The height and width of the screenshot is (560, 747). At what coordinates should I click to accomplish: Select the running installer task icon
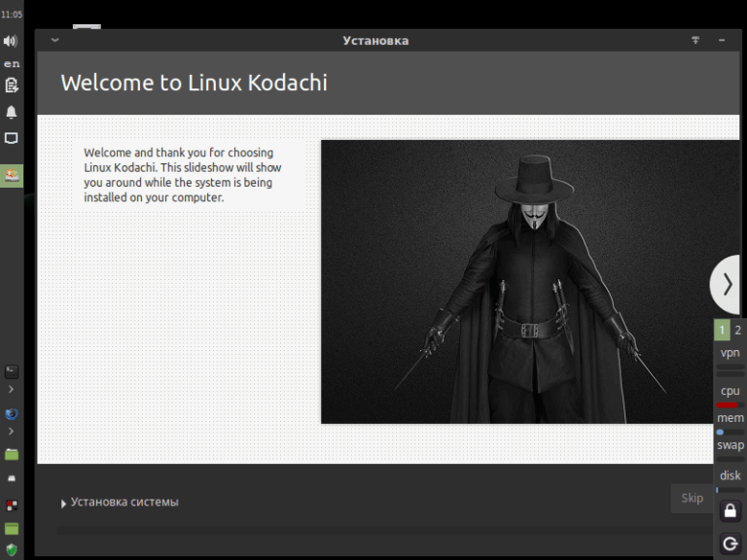tap(12, 176)
